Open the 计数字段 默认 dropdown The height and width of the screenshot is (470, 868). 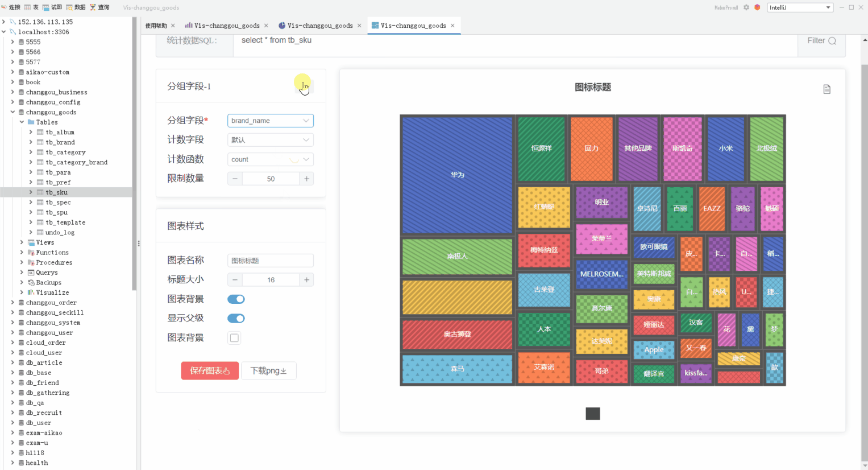click(271, 140)
